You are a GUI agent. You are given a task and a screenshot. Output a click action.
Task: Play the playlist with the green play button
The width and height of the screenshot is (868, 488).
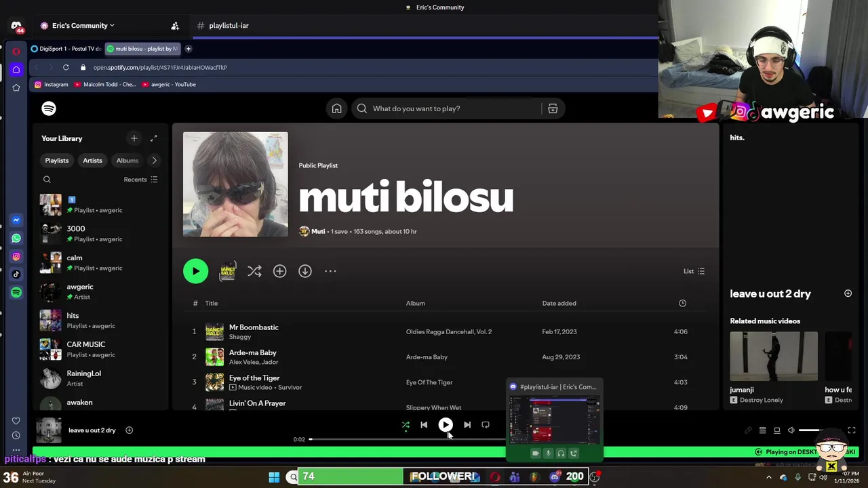(195, 271)
